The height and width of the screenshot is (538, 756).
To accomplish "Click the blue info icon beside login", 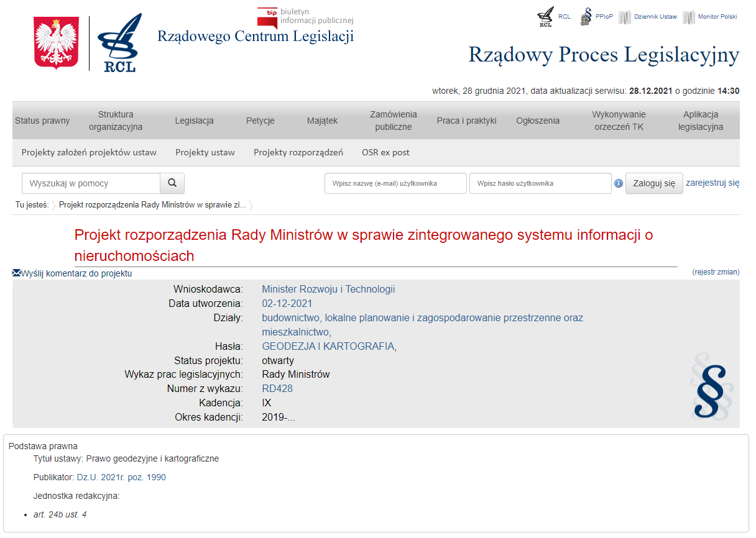I will (619, 184).
